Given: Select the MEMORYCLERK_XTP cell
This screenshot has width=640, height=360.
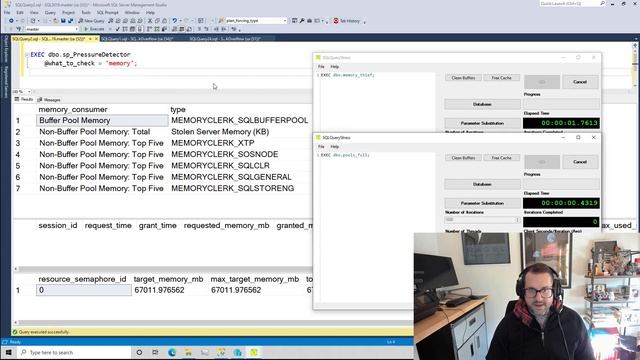Looking at the screenshot, I should [240, 143].
